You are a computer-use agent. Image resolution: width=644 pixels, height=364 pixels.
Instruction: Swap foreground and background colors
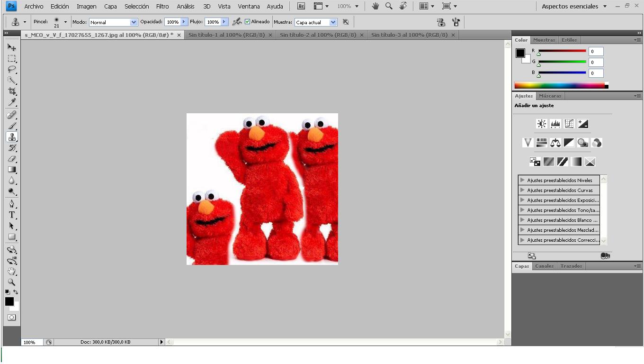[16, 292]
